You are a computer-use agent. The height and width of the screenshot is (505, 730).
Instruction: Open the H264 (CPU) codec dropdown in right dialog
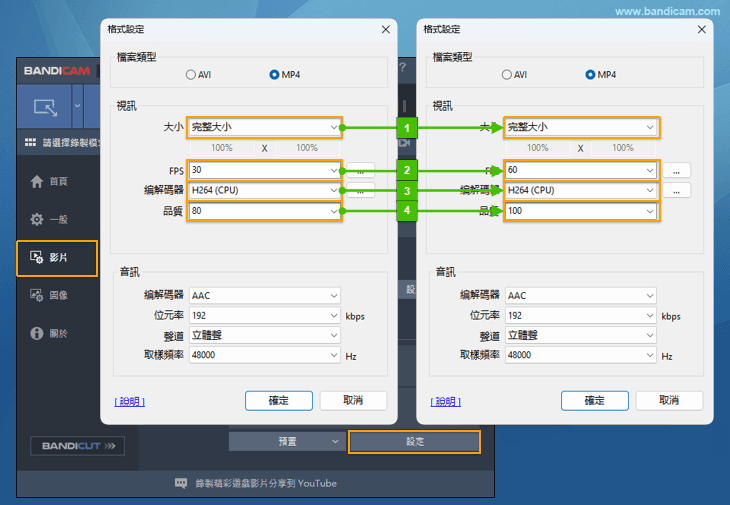pyautogui.click(x=581, y=190)
